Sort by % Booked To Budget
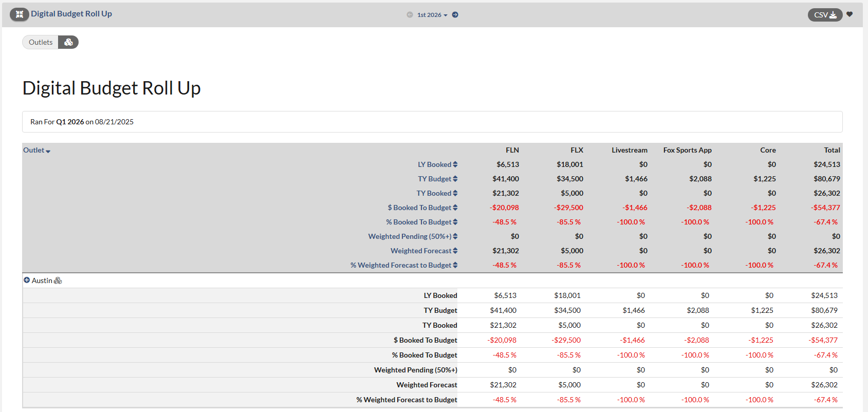This screenshot has width=868, height=412. (422, 222)
